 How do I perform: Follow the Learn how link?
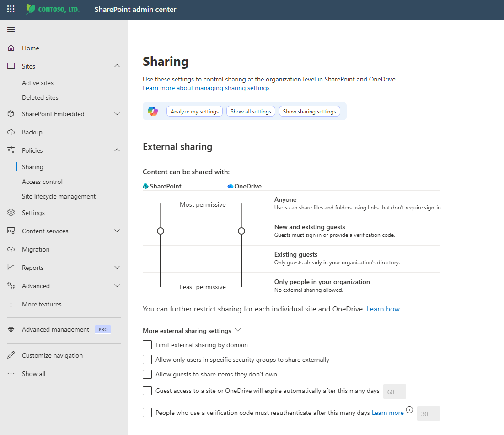click(x=383, y=309)
